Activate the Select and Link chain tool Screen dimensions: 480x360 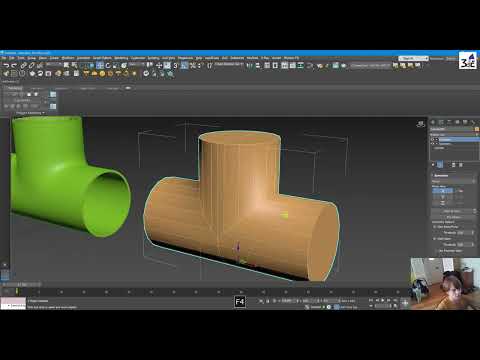tap(23, 65)
